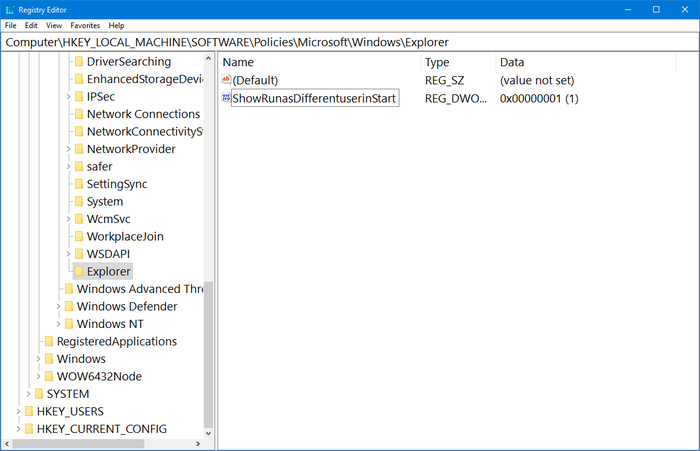Expand the WOW6432Node key
Image resolution: width=700 pixels, height=451 pixels.
click(38, 376)
